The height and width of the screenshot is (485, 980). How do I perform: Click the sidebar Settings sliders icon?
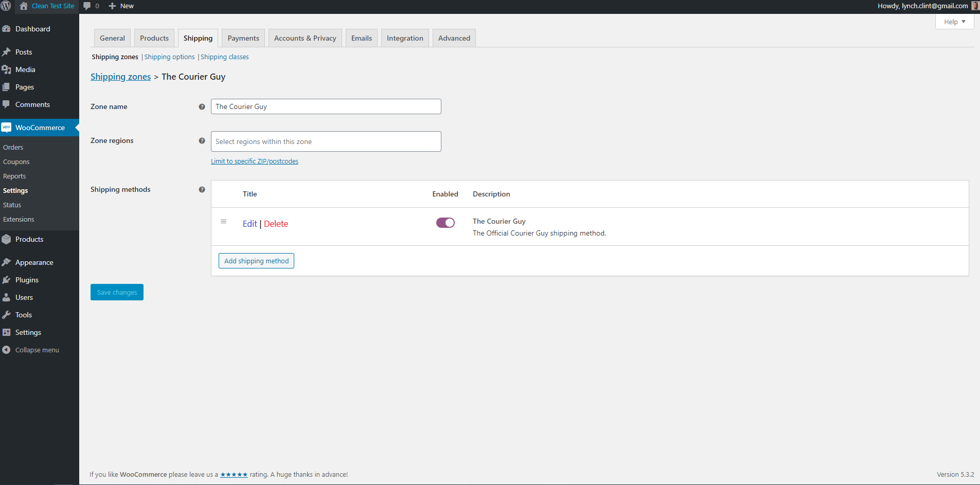(6, 332)
